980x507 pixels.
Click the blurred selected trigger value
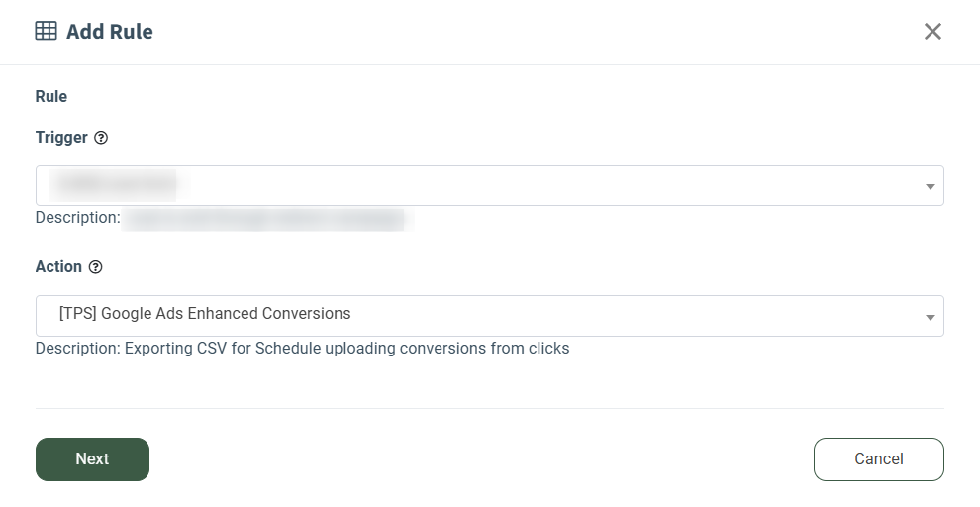point(116,184)
